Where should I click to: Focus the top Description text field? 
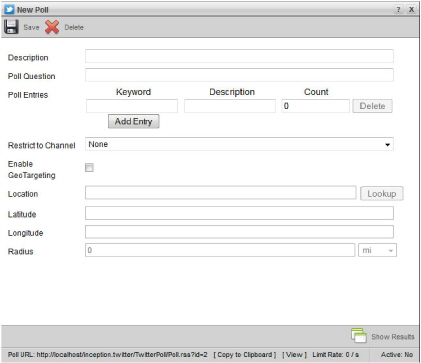pos(239,56)
